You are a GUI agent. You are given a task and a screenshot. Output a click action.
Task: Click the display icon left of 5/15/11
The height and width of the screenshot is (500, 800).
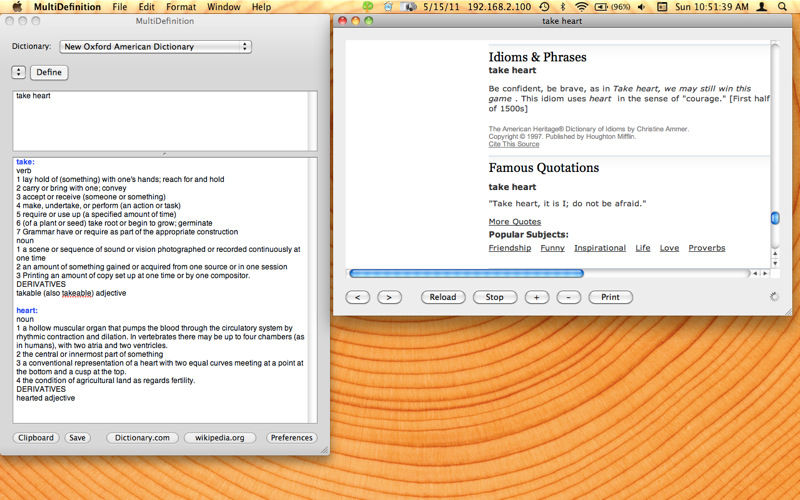408,7
